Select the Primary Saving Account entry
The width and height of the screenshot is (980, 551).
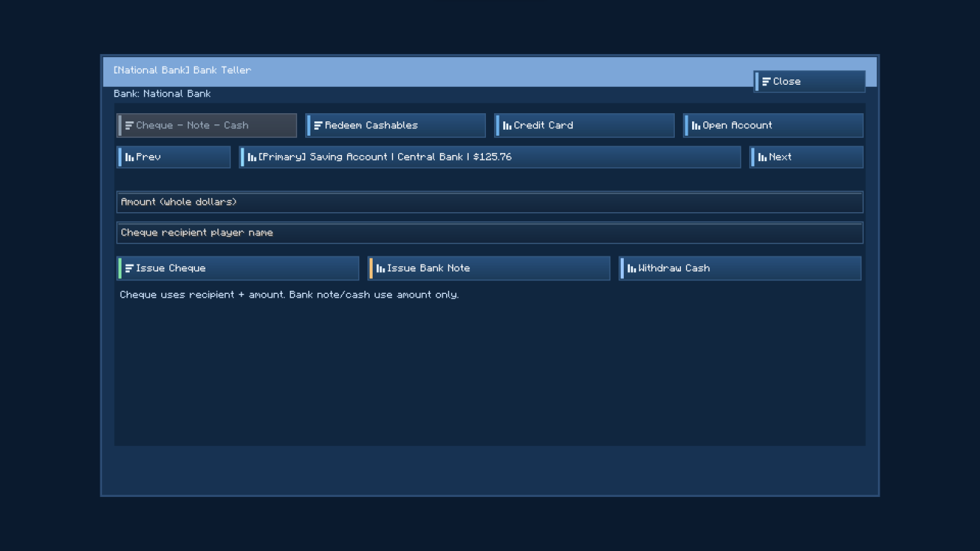click(490, 157)
